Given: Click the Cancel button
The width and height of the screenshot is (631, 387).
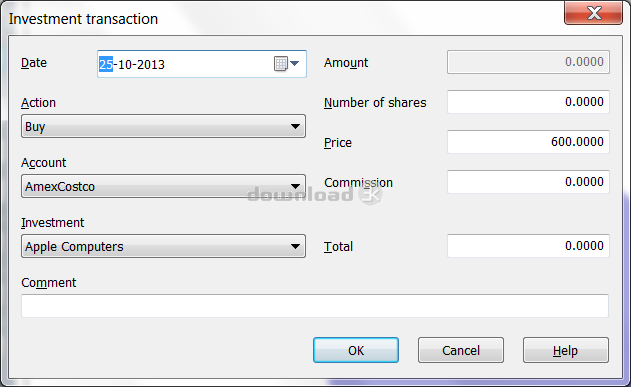Looking at the screenshot, I should [461, 350].
